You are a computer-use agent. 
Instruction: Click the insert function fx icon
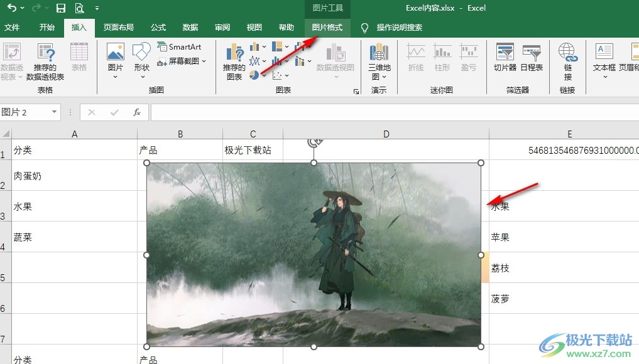click(137, 112)
